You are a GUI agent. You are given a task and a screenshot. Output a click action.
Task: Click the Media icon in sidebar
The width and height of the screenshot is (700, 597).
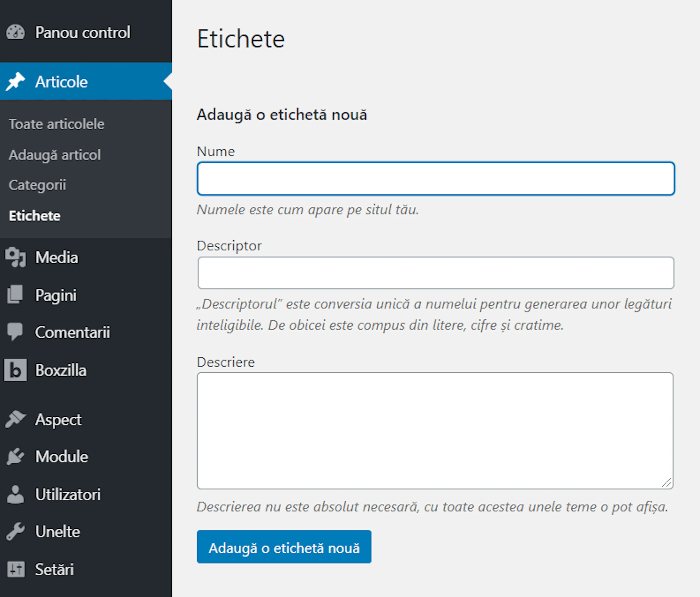coord(15,257)
